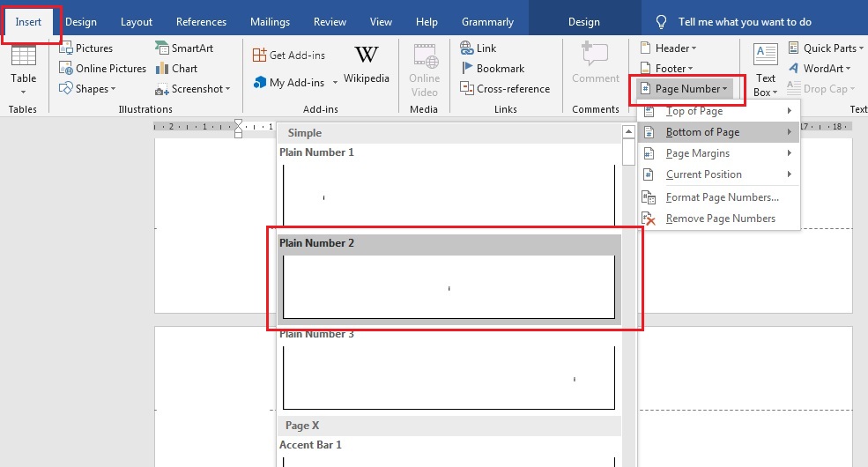This screenshot has height=467, width=868.
Task: Open the Quick Parts menu
Action: point(826,48)
